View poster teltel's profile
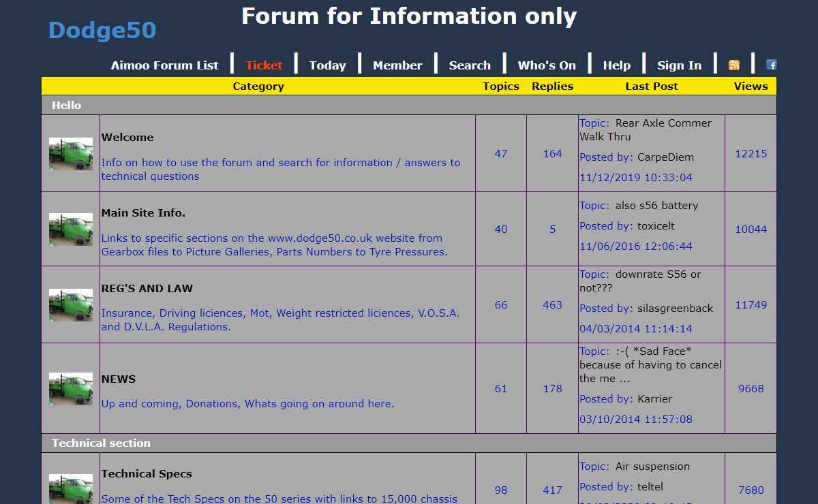The height and width of the screenshot is (504, 818). pyautogui.click(x=650, y=486)
